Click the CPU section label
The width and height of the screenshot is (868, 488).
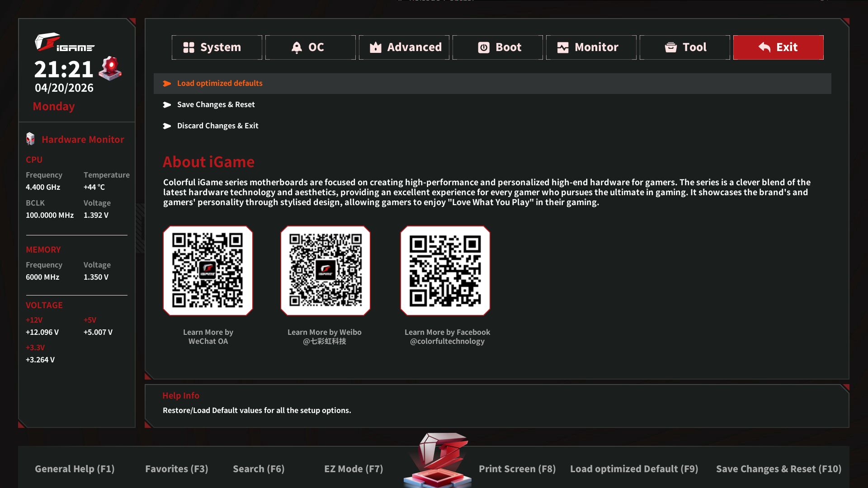(x=34, y=160)
